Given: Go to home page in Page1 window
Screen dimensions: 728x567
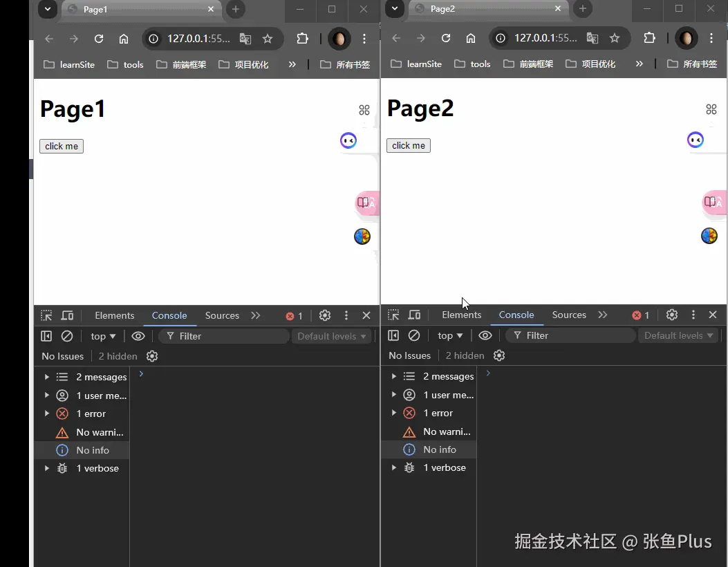Looking at the screenshot, I should (x=124, y=39).
